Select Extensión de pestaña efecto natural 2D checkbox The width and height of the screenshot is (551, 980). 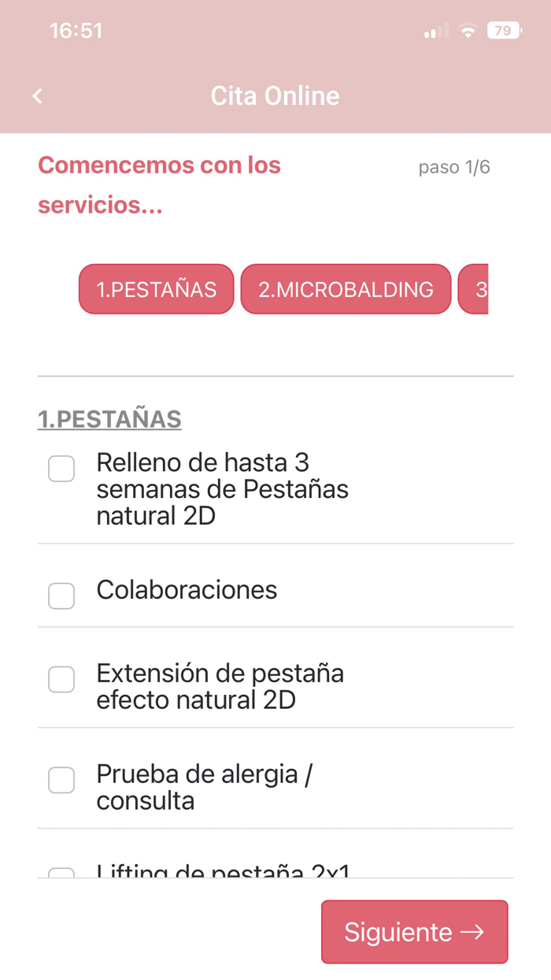coord(61,679)
